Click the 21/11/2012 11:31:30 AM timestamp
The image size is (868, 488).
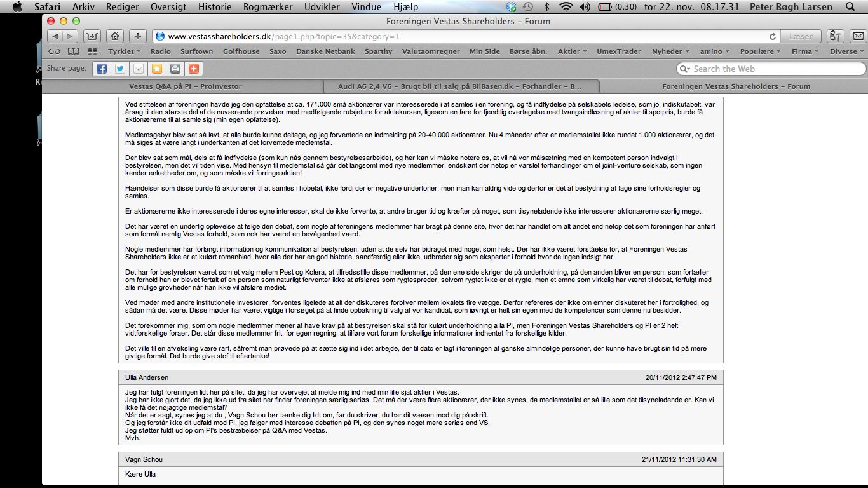[679, 459]
